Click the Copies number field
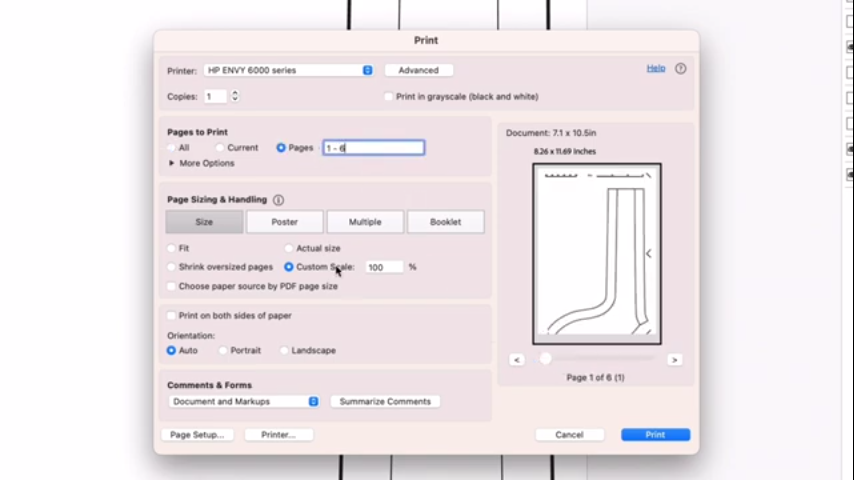 [x=216, y=96]
